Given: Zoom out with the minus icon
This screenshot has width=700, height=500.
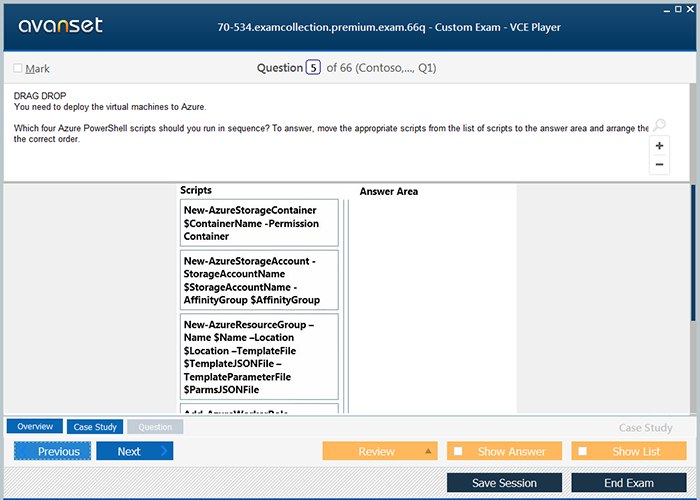Looking at the screenshot, I should 659,164.
